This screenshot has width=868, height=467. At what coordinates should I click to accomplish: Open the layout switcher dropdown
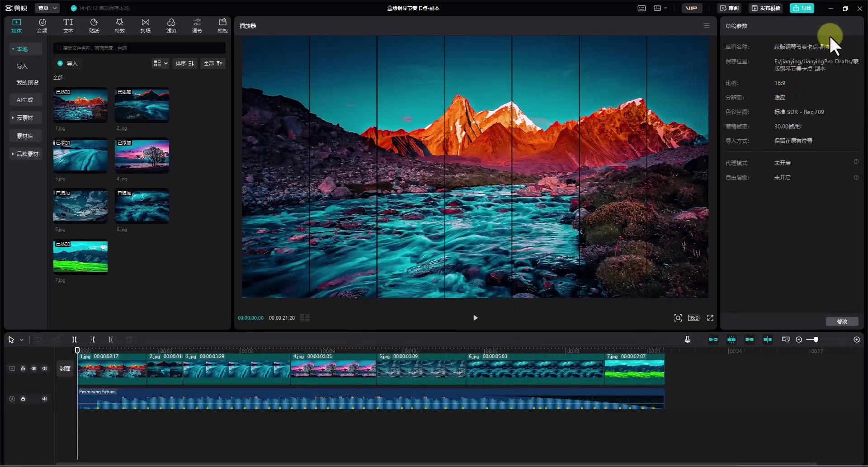click(660, 8)
